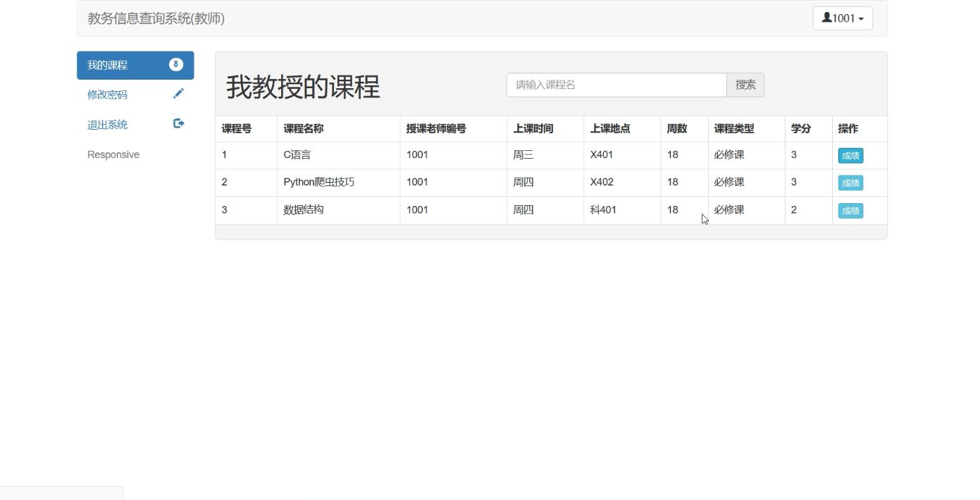
Task: Click the 搜索 button
Action: 745,85
